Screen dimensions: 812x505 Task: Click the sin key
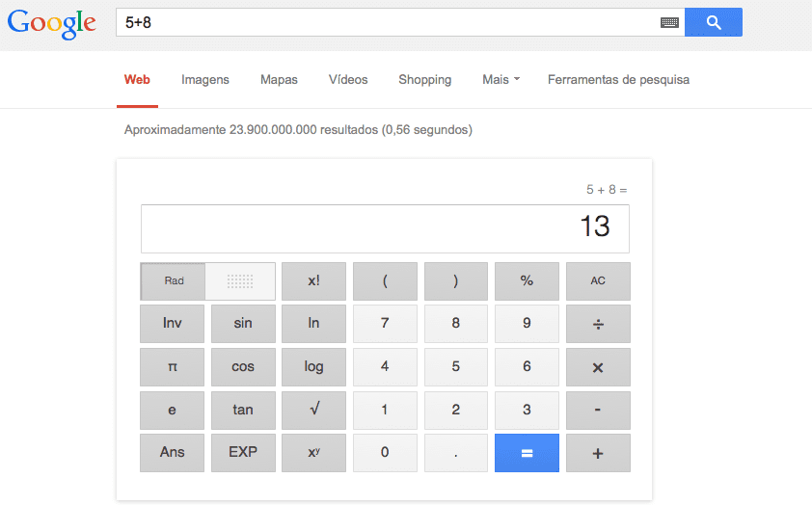(x=243, y=324)
